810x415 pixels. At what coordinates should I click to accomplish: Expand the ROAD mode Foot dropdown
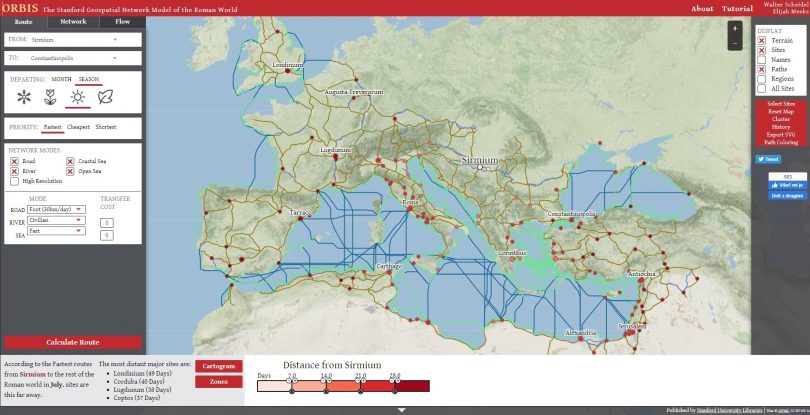56,209
